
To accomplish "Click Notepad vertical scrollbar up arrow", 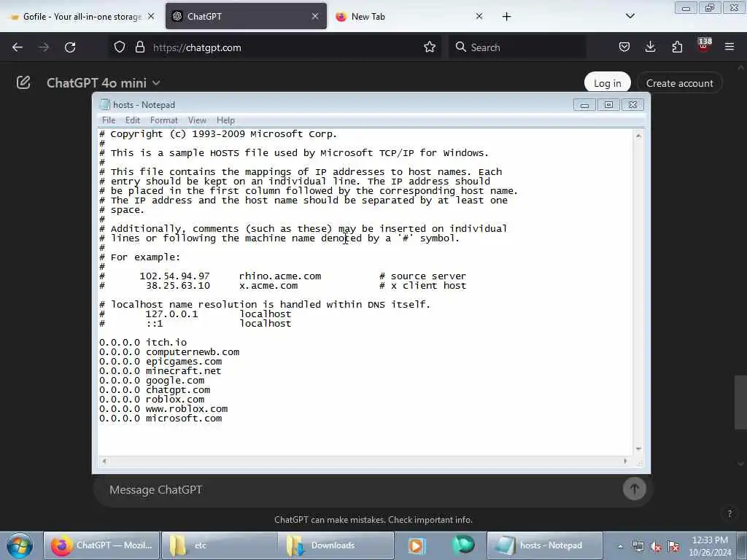I will pyautogui.click(x=638, y=136).
